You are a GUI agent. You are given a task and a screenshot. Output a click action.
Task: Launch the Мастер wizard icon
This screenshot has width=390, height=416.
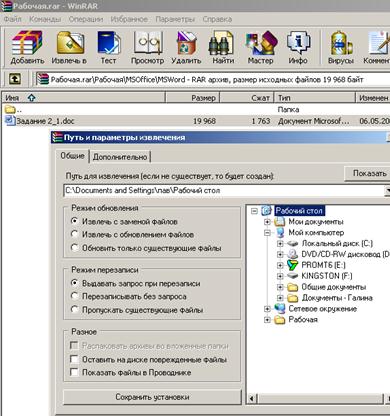[261, 43]
